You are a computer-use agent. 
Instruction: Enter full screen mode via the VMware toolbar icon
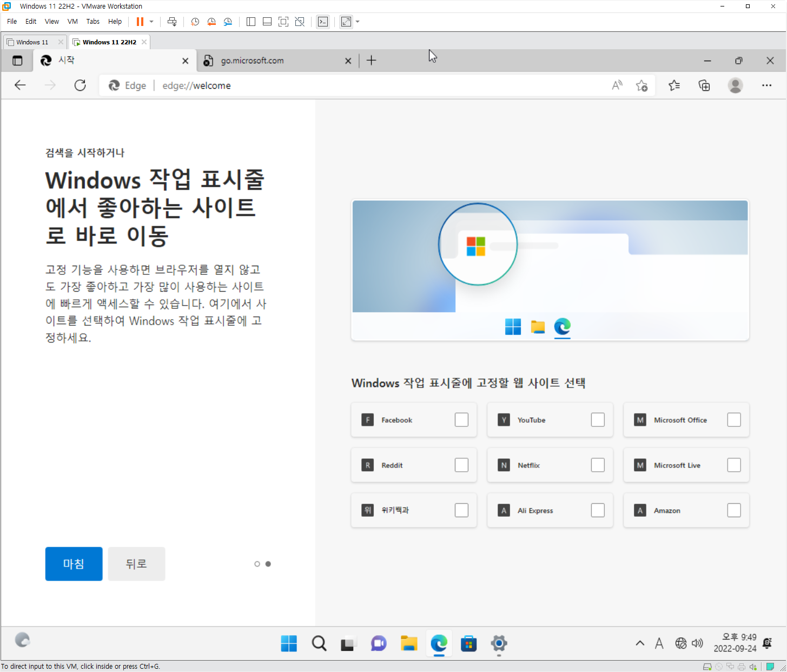(x=283, y=22)
